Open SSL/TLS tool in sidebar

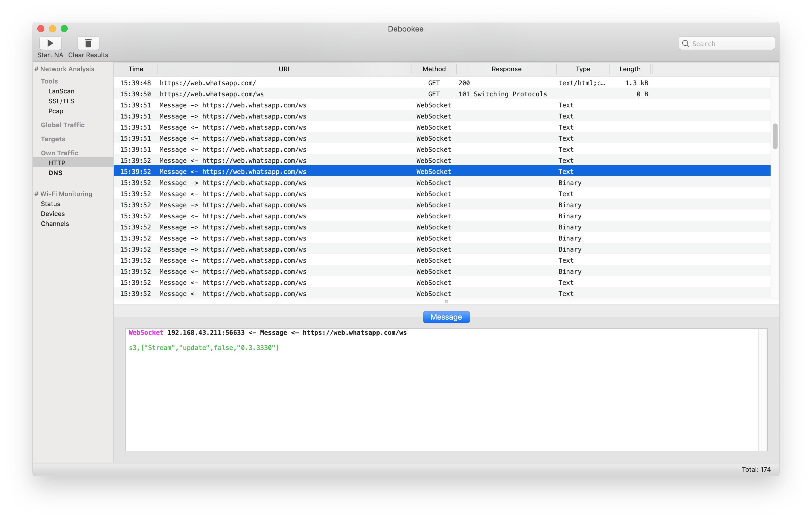(61, 101)
